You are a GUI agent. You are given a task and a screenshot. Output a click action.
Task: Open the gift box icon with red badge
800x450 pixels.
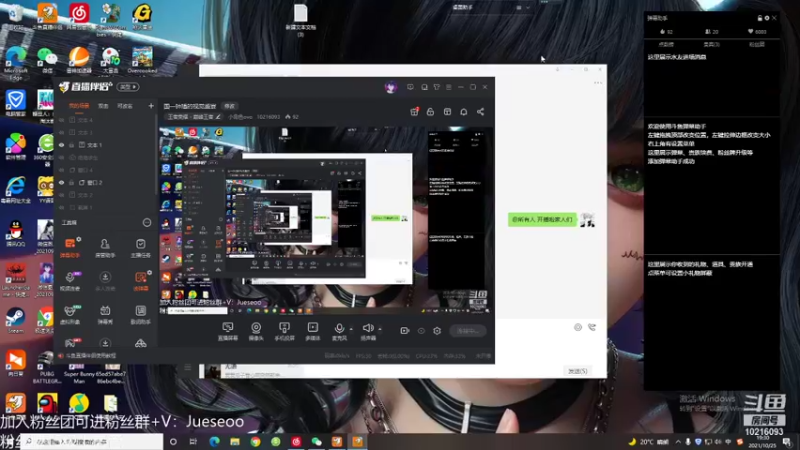point(414,112)
